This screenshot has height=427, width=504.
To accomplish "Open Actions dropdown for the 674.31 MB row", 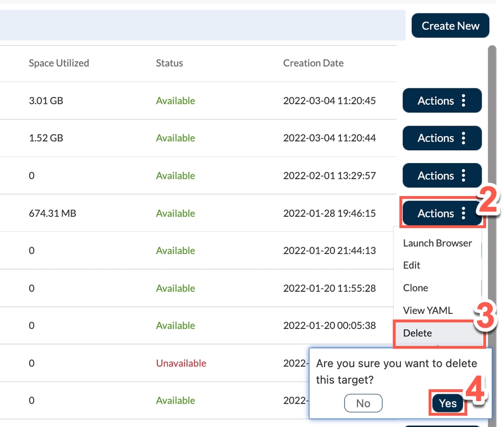I will point(441,214).
